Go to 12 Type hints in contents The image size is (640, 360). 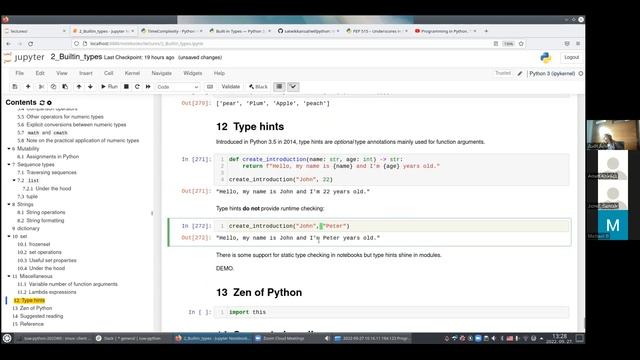tap(29, 300)
